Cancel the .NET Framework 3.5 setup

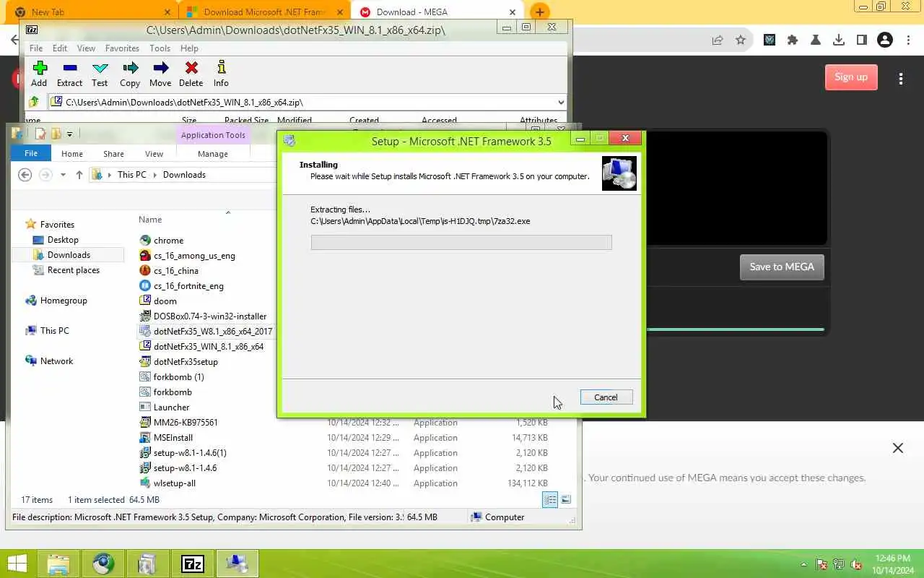[x=606, y=397]
